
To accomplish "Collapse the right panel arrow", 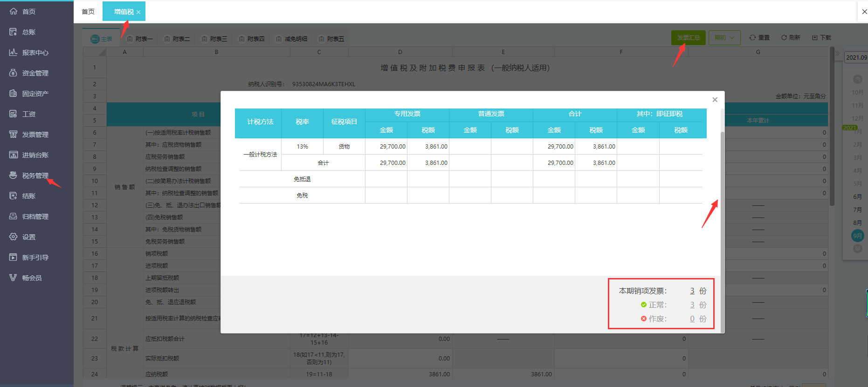I will point(837,53).
